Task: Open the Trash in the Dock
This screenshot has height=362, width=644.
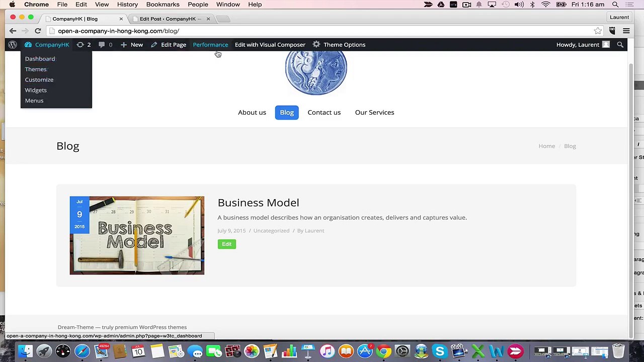Action: [618, 350]
